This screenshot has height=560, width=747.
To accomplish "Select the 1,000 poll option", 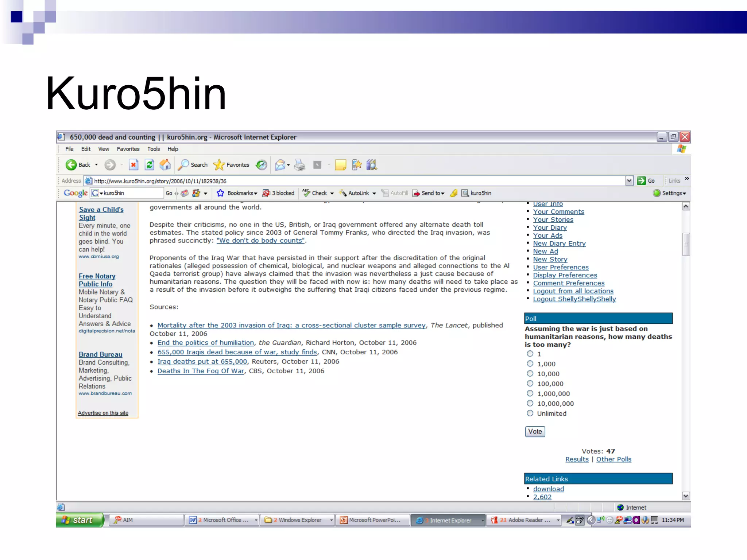I will pos(530,363).
